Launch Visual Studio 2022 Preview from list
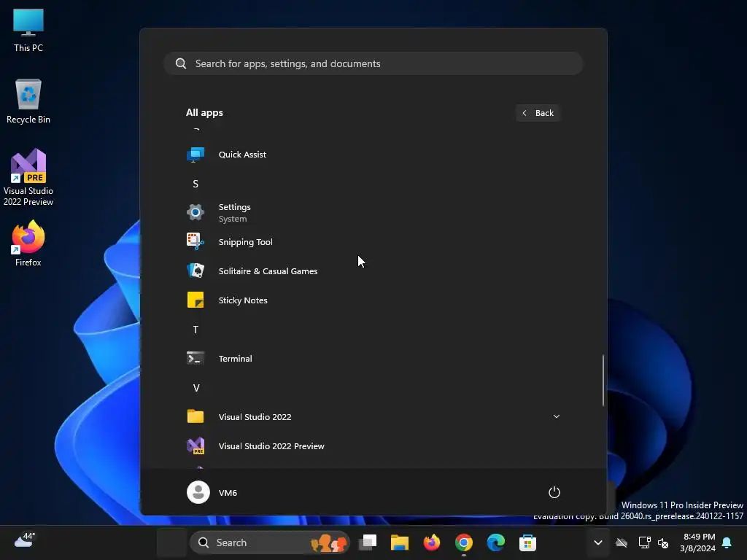 tap(373, 446)
